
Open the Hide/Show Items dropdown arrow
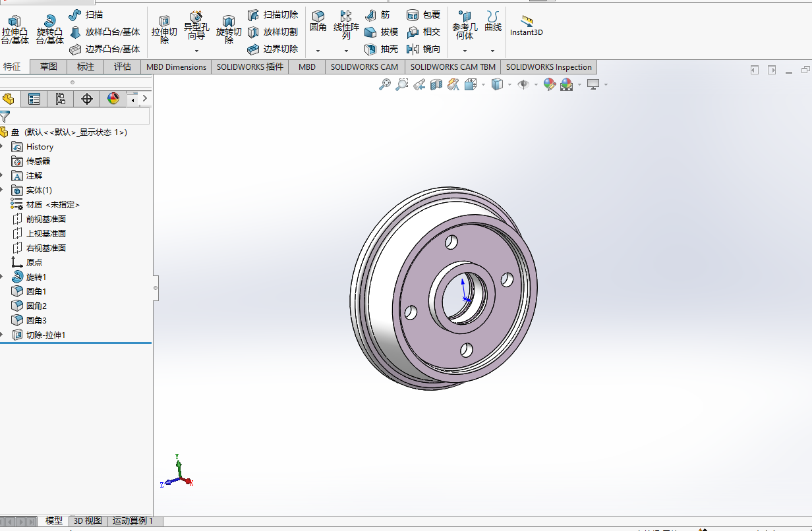coord(536,84)
